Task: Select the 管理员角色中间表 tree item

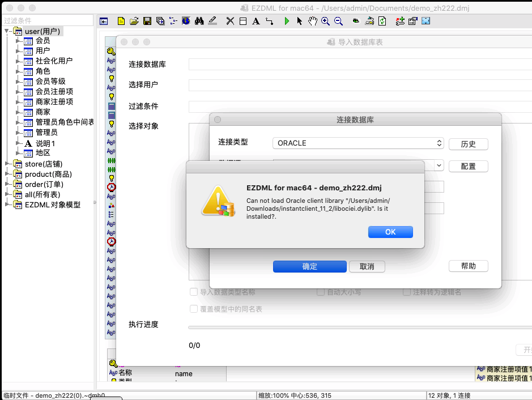Action: click(65, 122)
